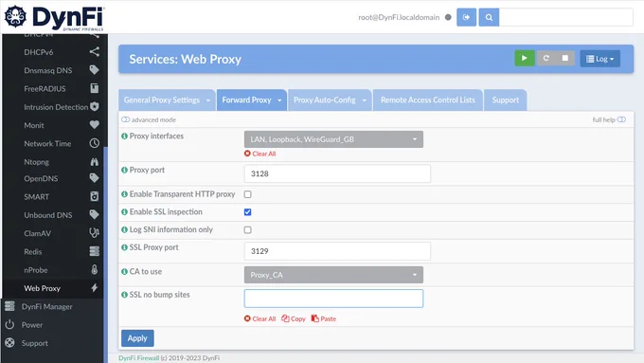Click the OpenDNS tag icon

(x=94, y=178)
